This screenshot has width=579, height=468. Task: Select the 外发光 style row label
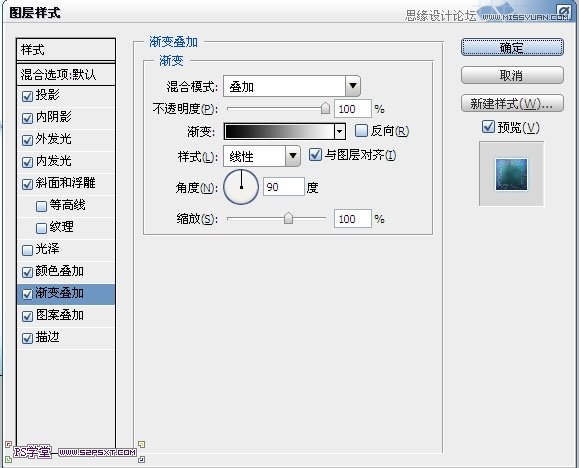(54, 139)
